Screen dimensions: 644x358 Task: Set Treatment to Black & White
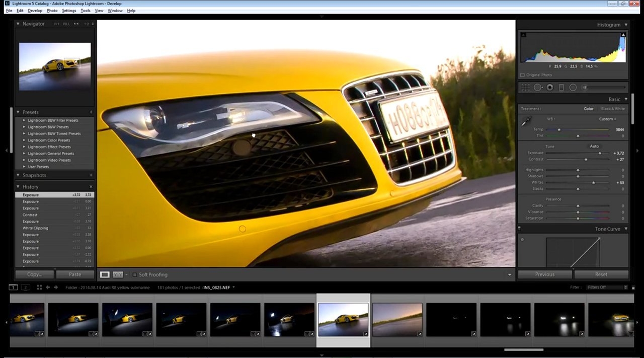tap(613, 109)
